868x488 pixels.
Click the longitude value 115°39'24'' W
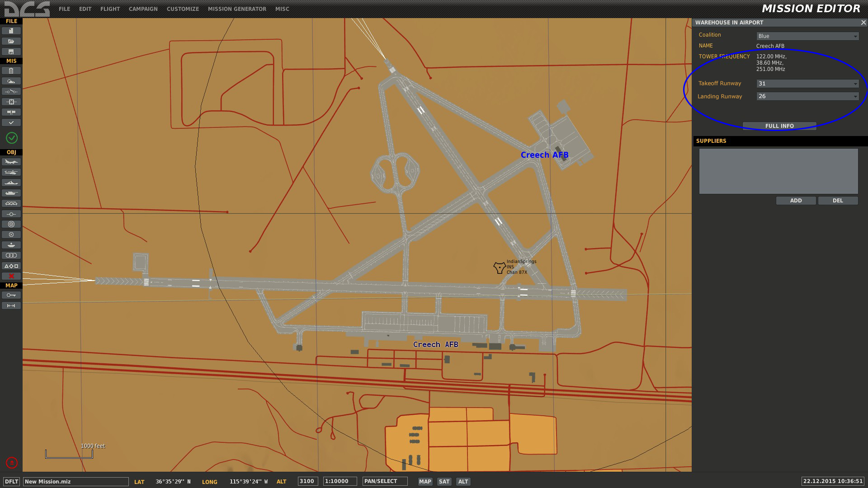coord(249,482)
